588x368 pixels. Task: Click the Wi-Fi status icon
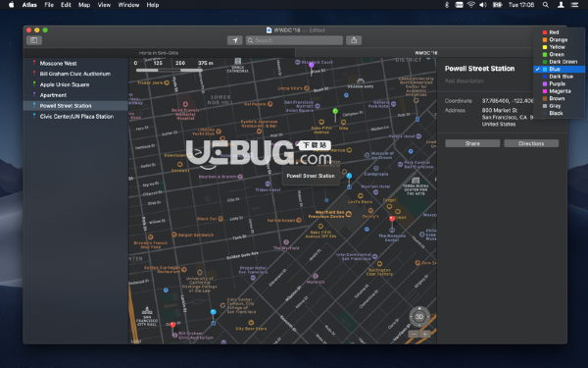coord(471,5)
